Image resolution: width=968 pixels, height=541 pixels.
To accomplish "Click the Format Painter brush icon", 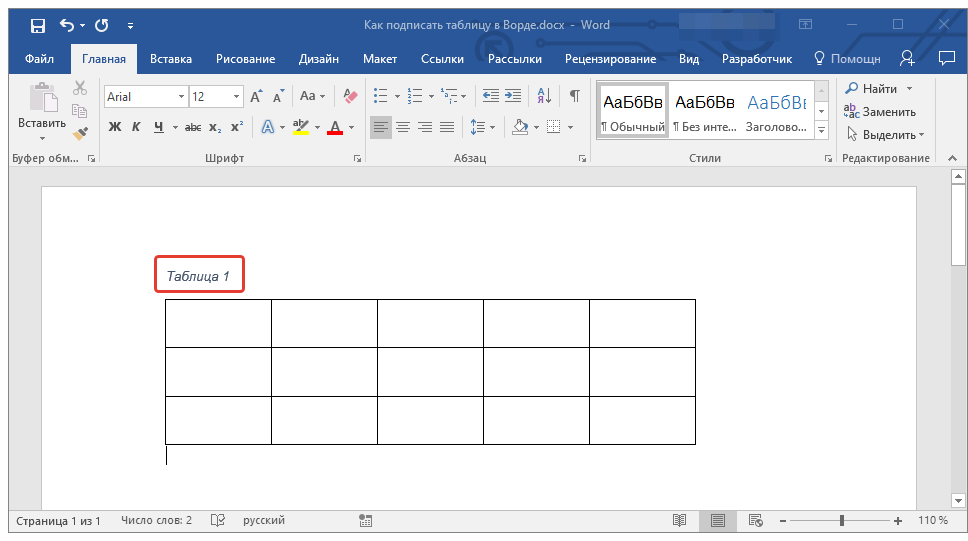I will (81, 132).
